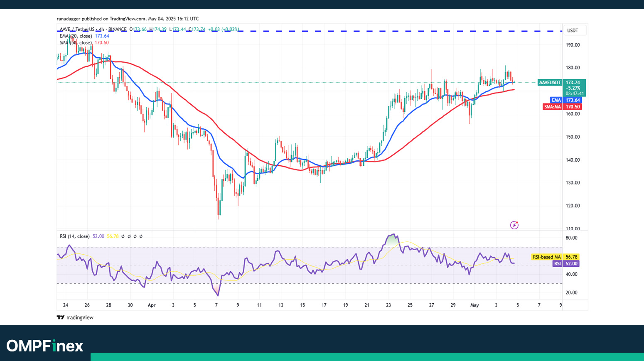Viewport: 644px width, 361px height.
Task: Click the RSI (14, close) legend title
Action: tap(74, 236)
